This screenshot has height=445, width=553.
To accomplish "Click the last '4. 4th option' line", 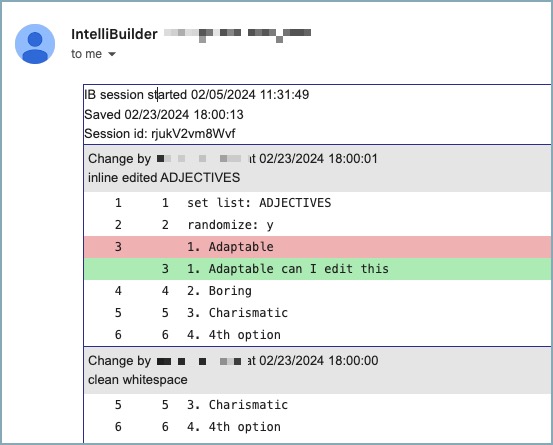I will 317,427.
